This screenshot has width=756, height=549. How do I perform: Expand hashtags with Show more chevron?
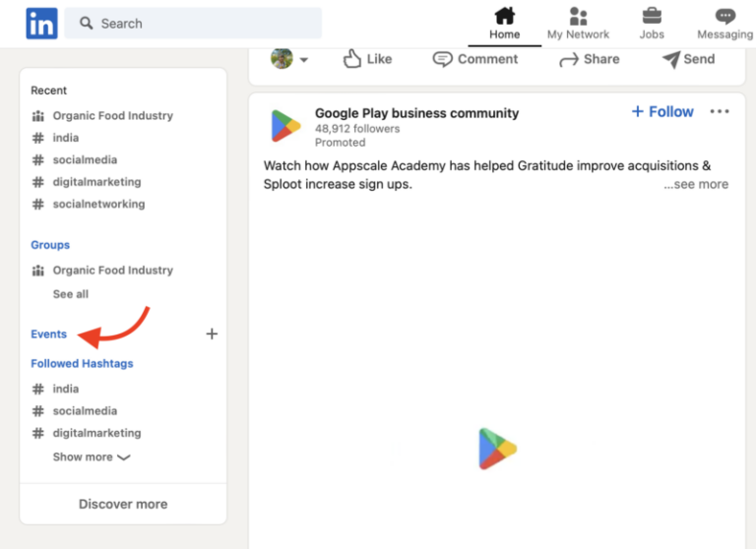tap(92, 457)
